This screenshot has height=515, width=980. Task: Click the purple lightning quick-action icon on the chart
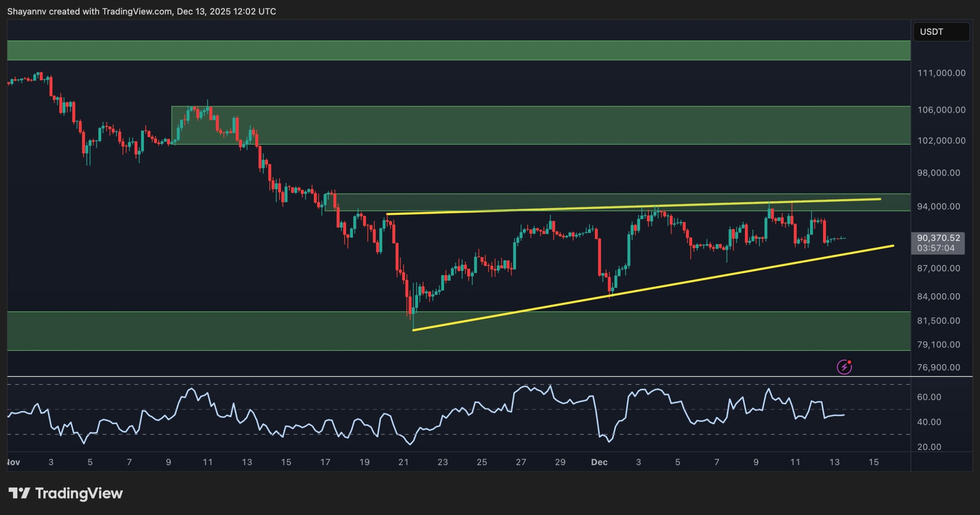(844, 367)
